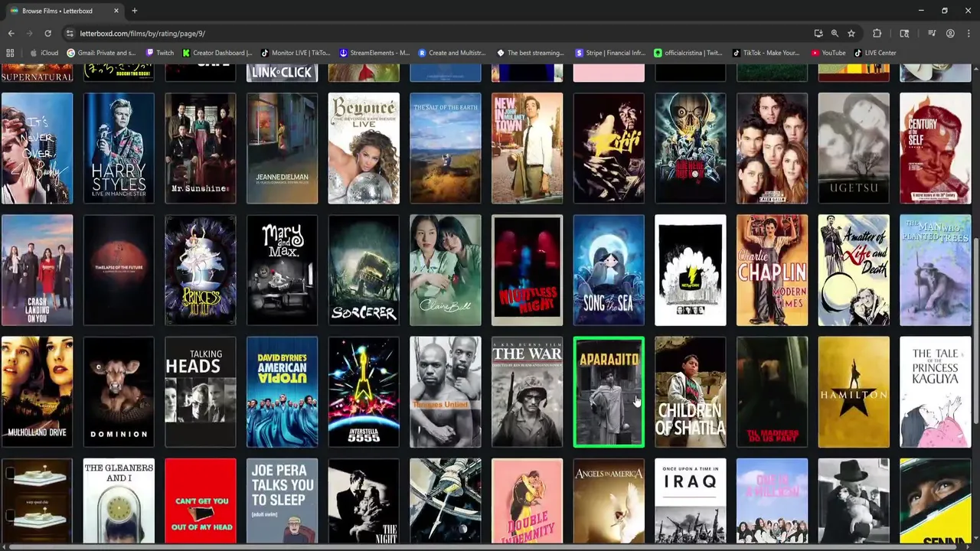Viewport: 980px width, 551px height.
Task: Click the forward navigation arrow
Action: click(x=29, y=34)
